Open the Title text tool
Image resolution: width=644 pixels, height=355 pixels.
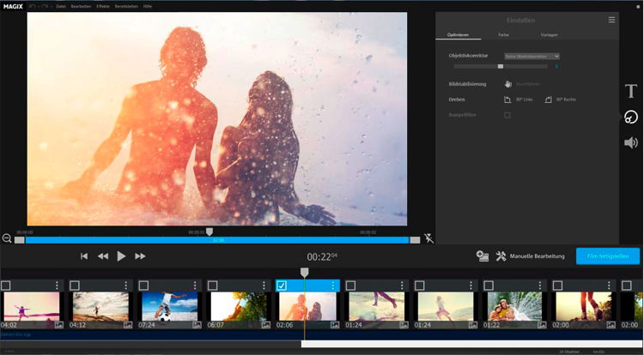630,91
